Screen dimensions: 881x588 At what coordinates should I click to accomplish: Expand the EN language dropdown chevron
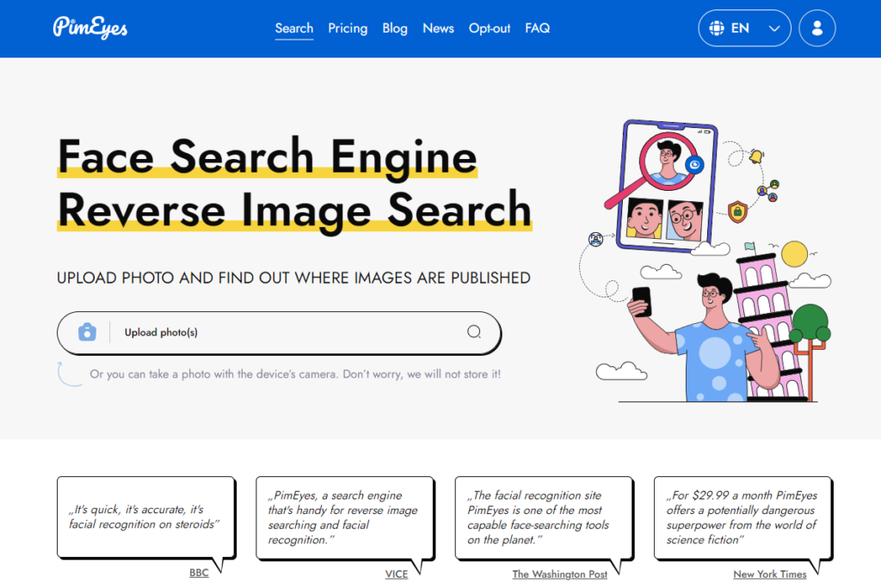774,28
